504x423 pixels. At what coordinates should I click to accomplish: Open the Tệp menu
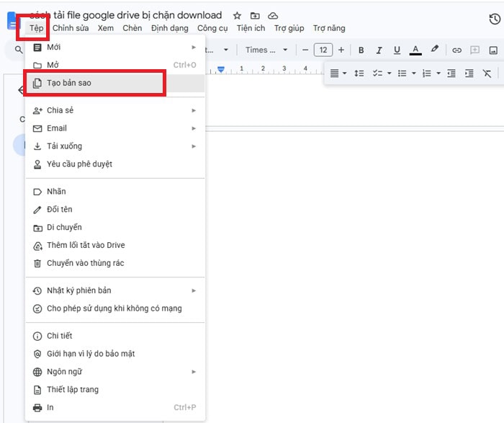tap(36, 28)
